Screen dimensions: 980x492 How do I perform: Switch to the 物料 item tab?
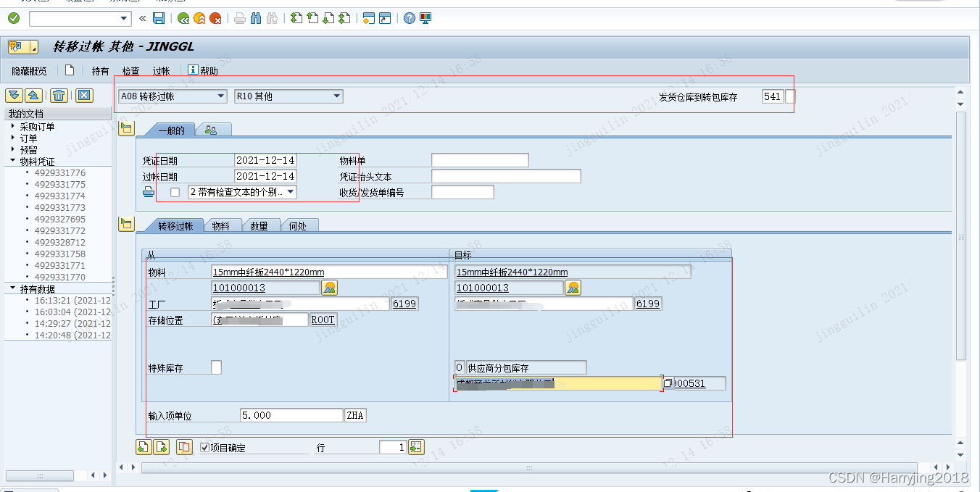coord(221,226)
